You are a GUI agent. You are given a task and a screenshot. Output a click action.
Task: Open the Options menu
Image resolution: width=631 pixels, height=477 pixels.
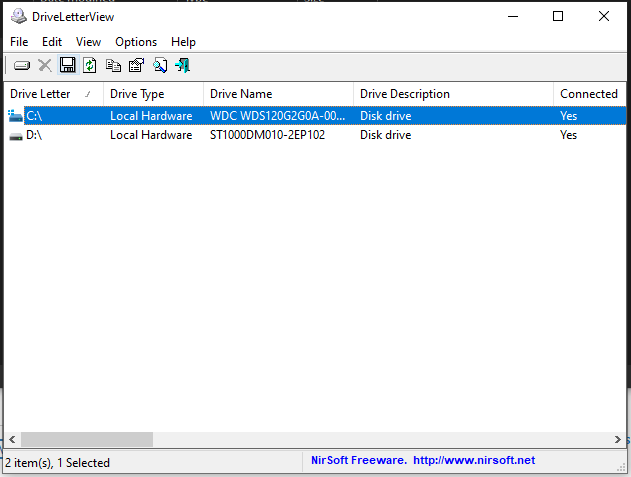click(136, 42)
